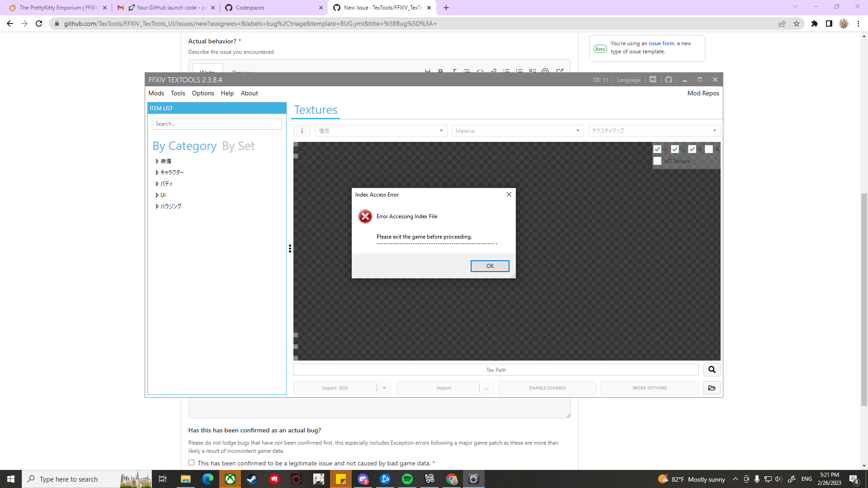The image size is (868, 488).
Task: Launch Spotify from the taskbar
Action: point(407,479)
